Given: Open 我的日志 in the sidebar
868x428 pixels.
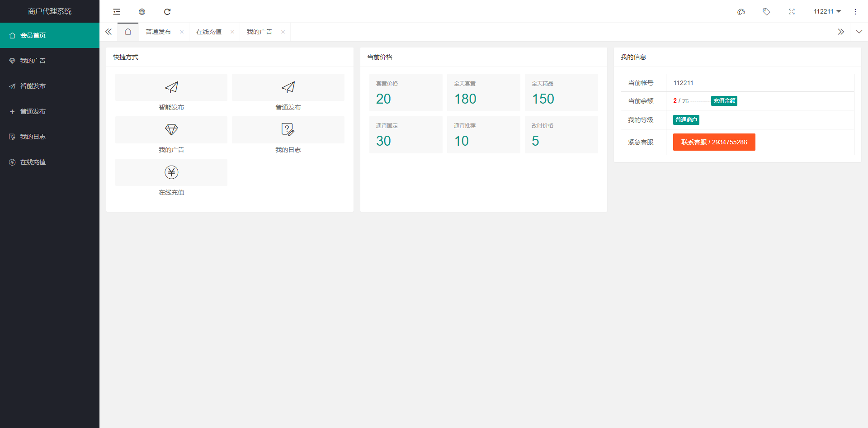Looking at the screenshot, I should click(50, 137).
